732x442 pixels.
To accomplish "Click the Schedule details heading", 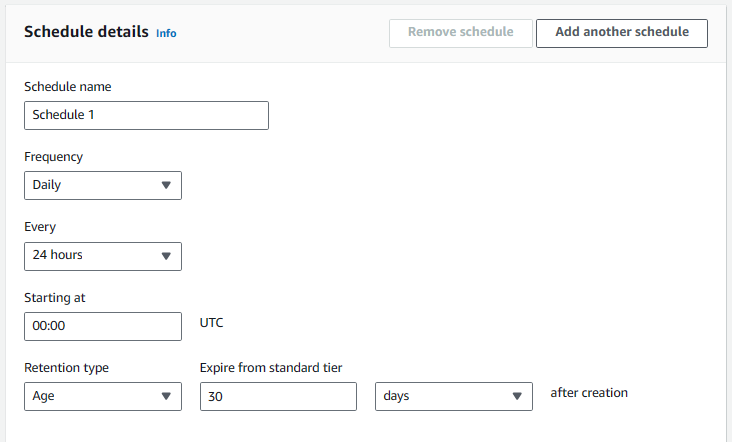I will coord(86,32).
